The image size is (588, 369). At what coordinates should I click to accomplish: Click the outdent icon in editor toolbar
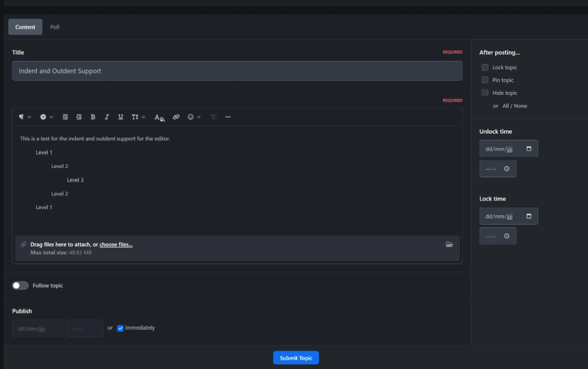pyautogui.click(x=65, y=117)
